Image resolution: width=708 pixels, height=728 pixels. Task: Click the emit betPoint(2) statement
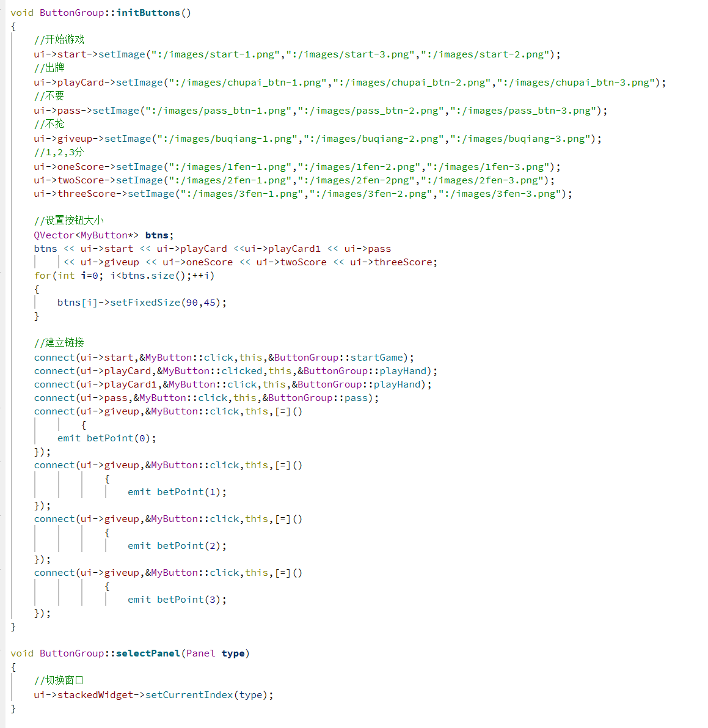[177, 546]
